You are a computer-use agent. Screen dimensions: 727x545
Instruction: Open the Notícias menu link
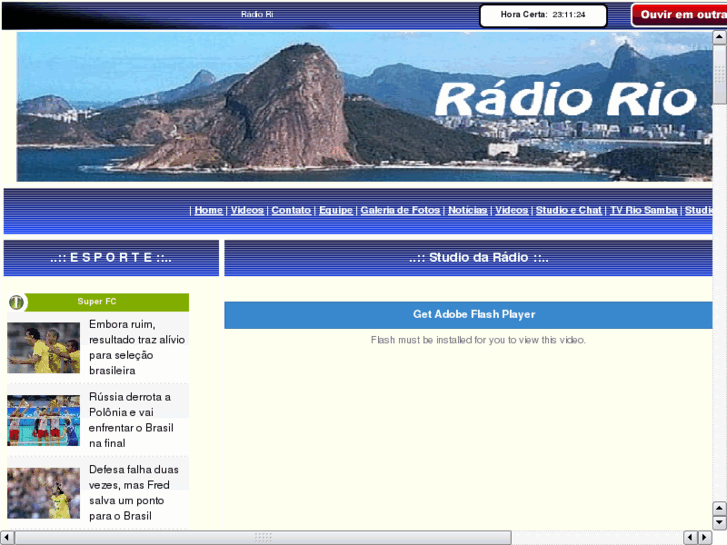tap(467, 210)
